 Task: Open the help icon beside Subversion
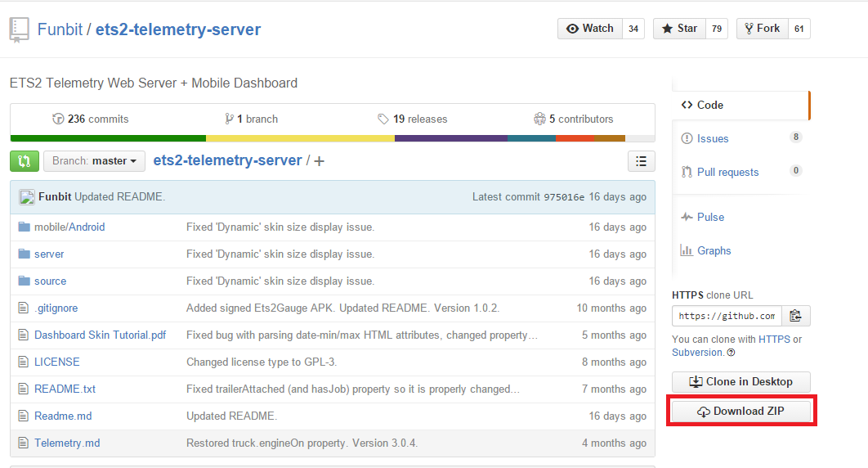point(731,353)
